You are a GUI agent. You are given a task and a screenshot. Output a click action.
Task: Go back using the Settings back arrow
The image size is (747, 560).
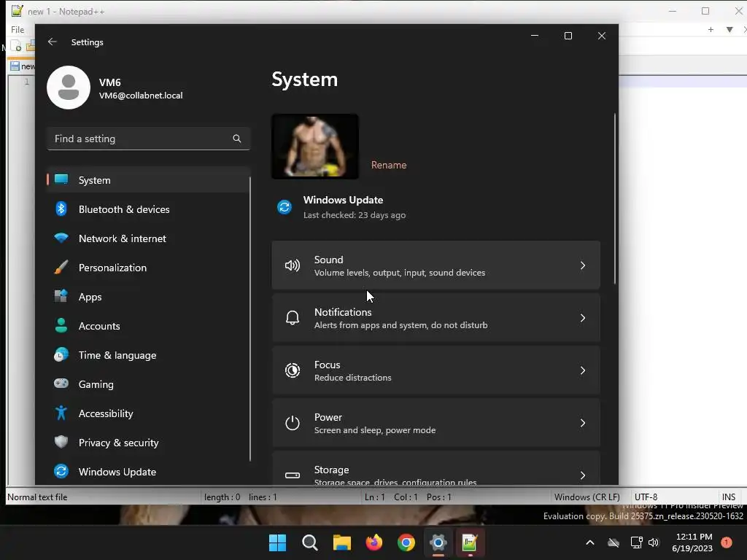coord(53,42)
